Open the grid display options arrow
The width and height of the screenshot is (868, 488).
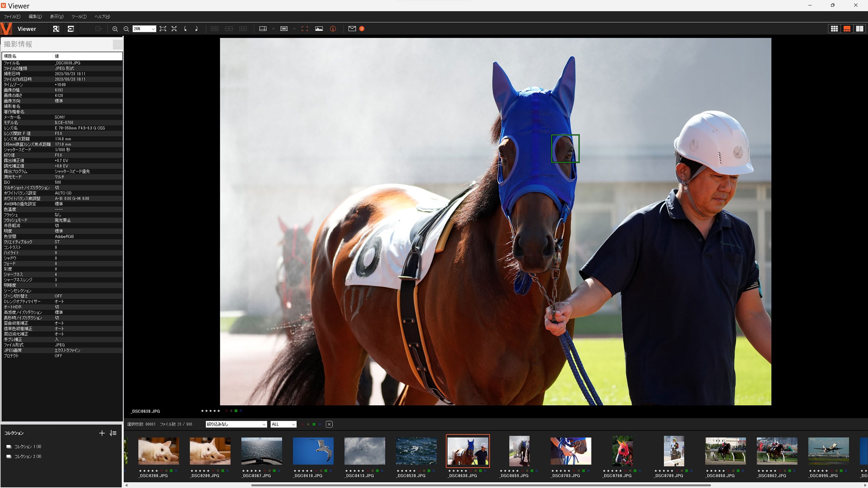coord(294,29)
